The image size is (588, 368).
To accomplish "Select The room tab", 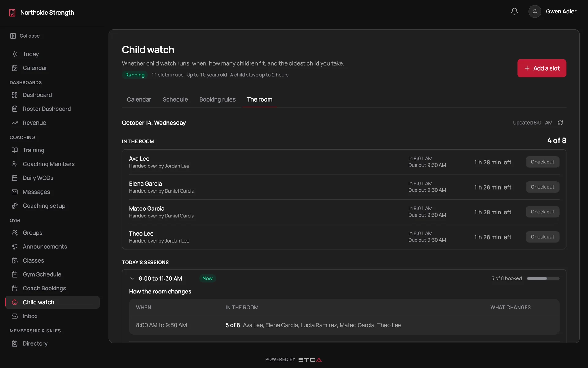I will click(260, 99).
